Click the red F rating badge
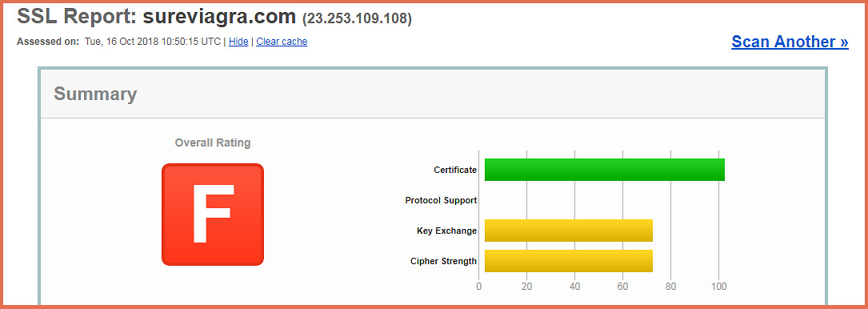Image resolution: width=868 pixels, height=309 pixels. [213, 215]
